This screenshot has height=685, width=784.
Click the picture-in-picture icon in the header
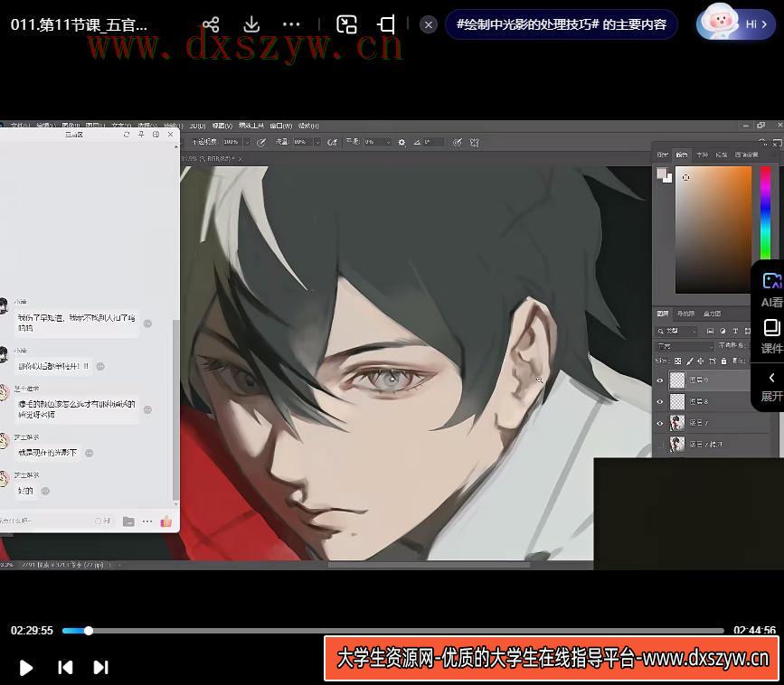346,24
